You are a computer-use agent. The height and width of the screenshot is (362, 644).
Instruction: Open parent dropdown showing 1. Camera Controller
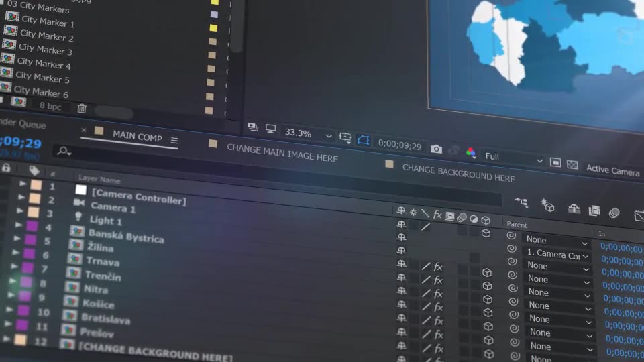point(557,254)
